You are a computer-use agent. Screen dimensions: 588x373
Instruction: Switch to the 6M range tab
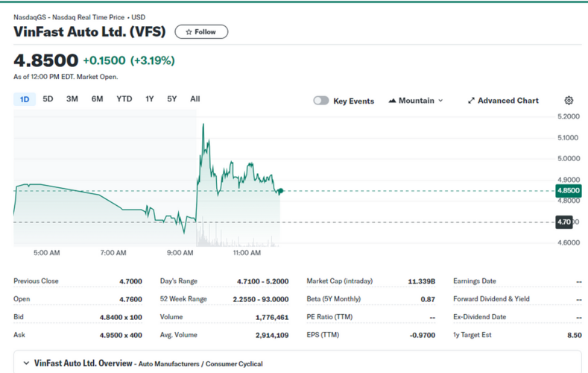coord(97,99)
